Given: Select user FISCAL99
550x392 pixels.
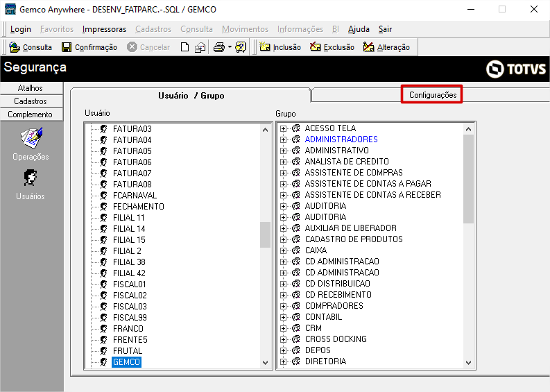Looking at the screenshot, I should [x=130, y=318].
